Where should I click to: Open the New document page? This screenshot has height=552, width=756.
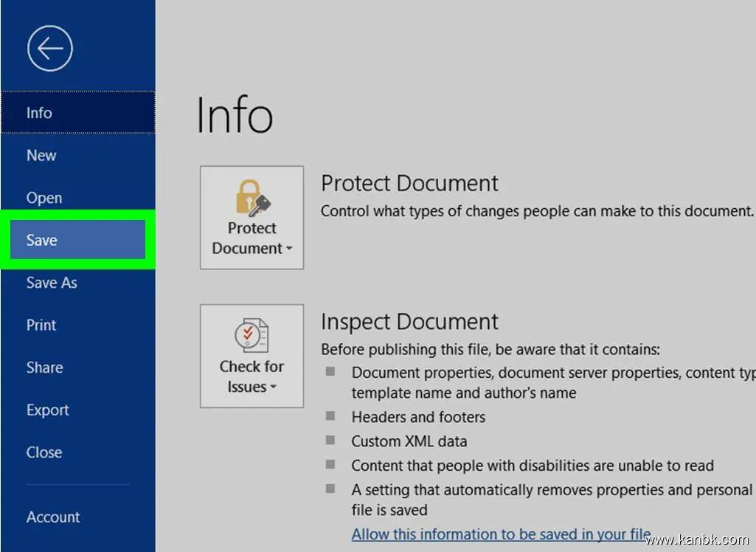tap(41, 156)
